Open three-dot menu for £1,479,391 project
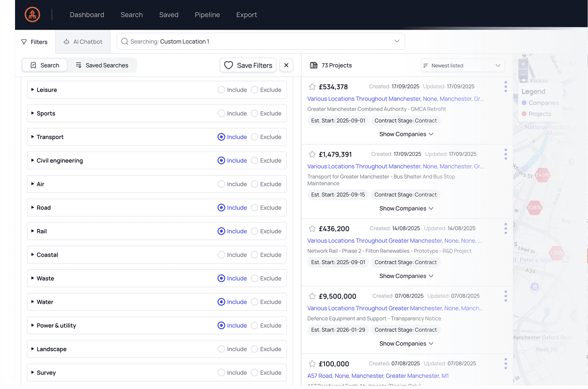588x389 pixels. tap(506, 154)
